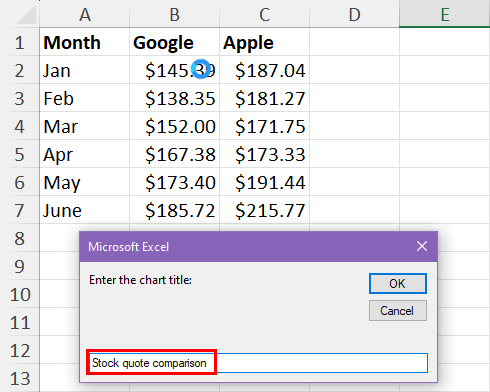This screenshot has height=392, width=490.
Task: Select row 13 header
Action: click(x=19, y=378)
